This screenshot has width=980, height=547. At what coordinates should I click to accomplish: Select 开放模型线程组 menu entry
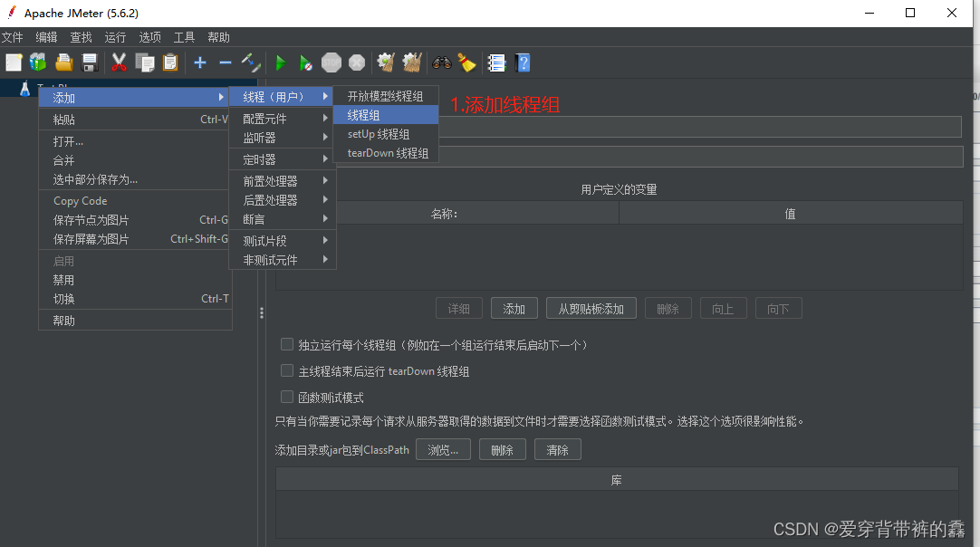coord(386,96)
